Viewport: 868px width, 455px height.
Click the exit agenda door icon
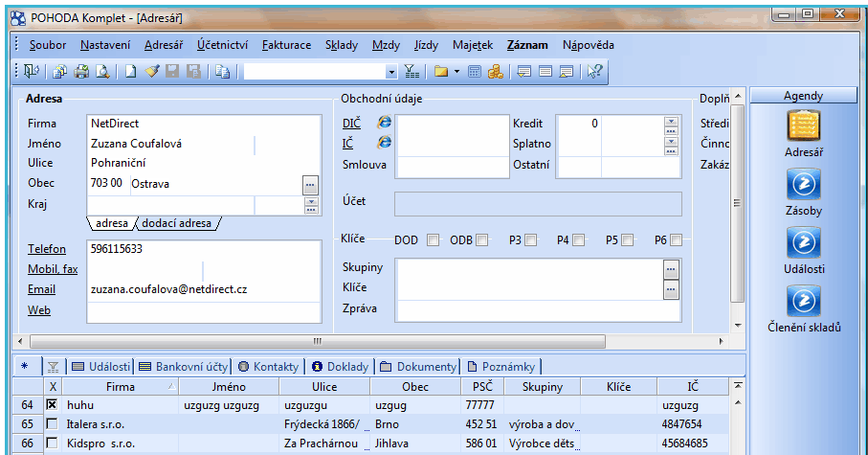[x=33, y=72]
